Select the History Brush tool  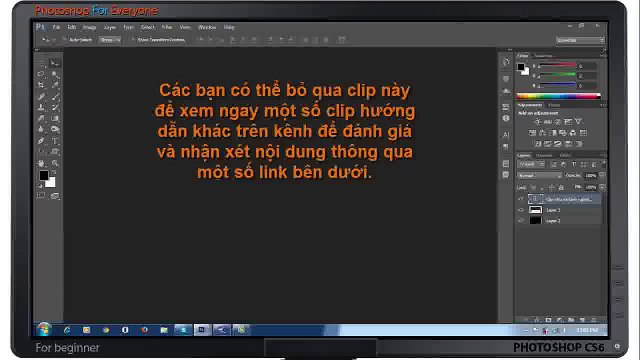pos(55,108)
